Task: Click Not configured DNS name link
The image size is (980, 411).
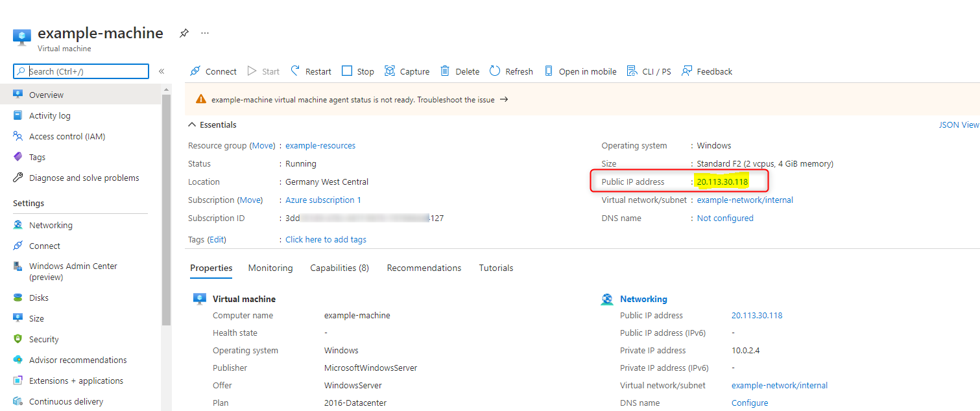Action: coord(725,218)
